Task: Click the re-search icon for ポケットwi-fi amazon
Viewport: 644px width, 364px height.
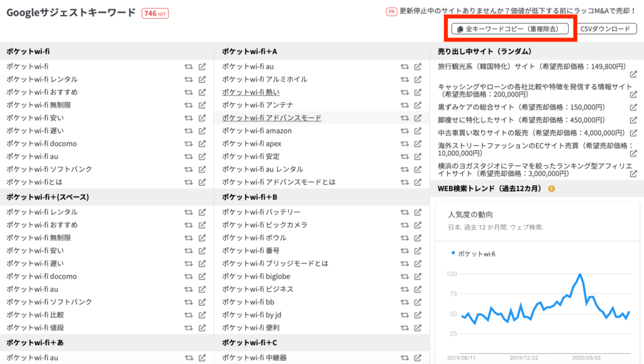Action: coord(404,131)
